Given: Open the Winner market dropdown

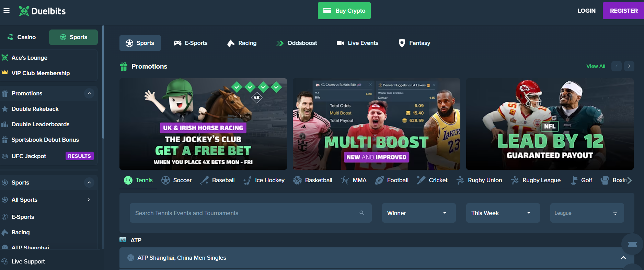Looking at the screenshot, I should pos(419,213).
